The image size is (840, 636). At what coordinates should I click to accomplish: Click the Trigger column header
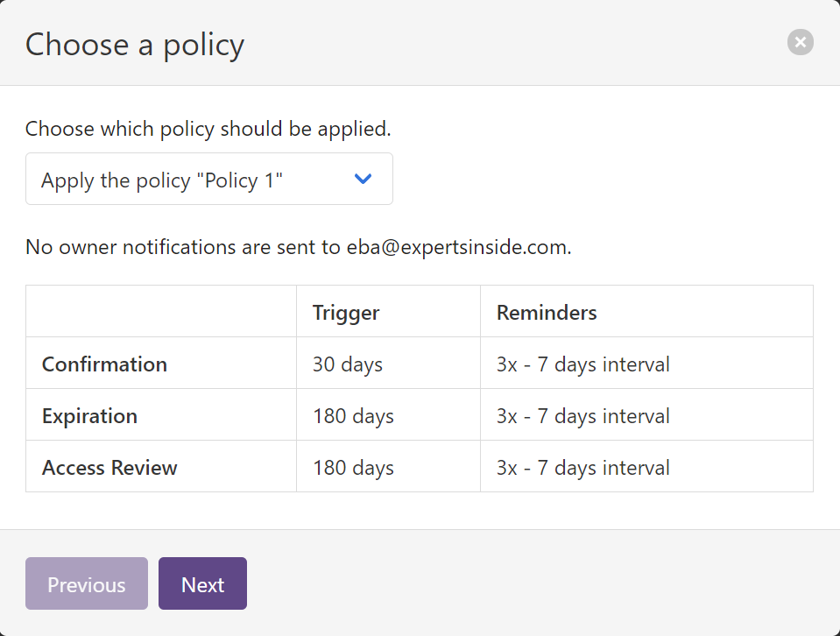(345, 312)
